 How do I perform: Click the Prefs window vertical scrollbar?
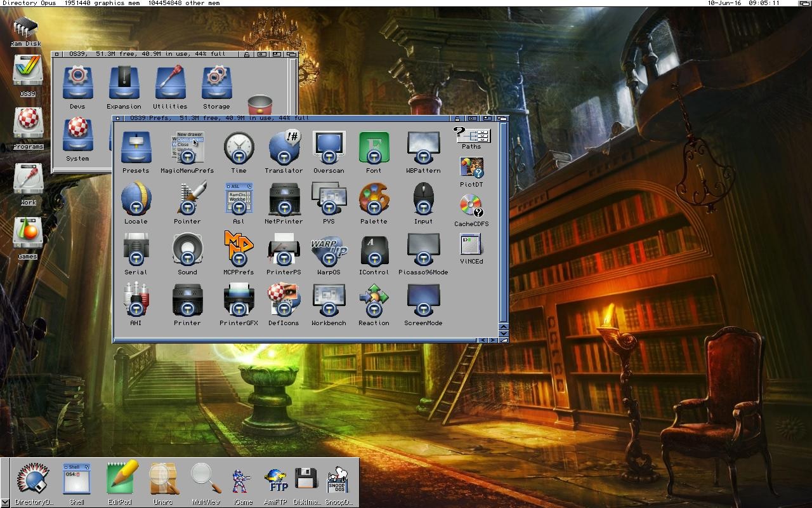504,222
